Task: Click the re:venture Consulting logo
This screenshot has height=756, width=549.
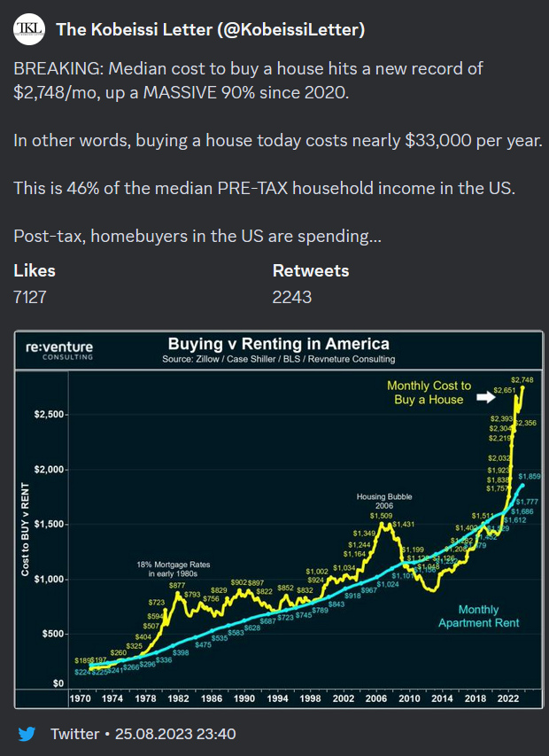Action: tap(59, 349)
